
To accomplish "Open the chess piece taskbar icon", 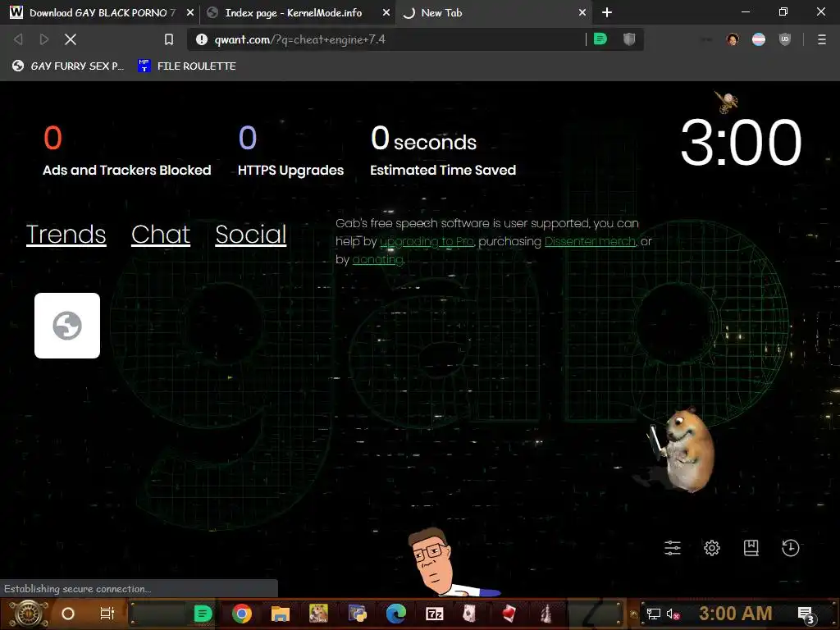I will coord(546,614).
